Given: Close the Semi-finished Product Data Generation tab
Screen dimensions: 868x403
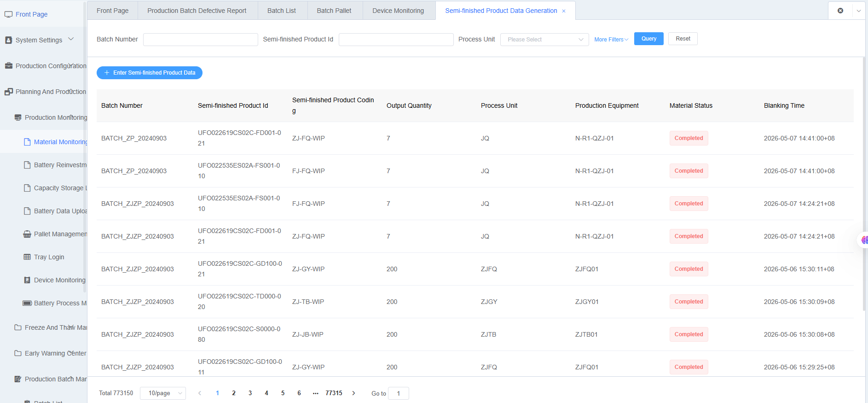Looking at the screenshot, I should pos(564,11).
